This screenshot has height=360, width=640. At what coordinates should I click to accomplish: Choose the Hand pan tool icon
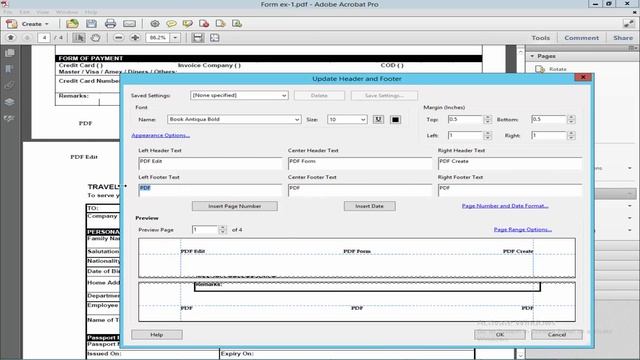click(x=96, y=38)
